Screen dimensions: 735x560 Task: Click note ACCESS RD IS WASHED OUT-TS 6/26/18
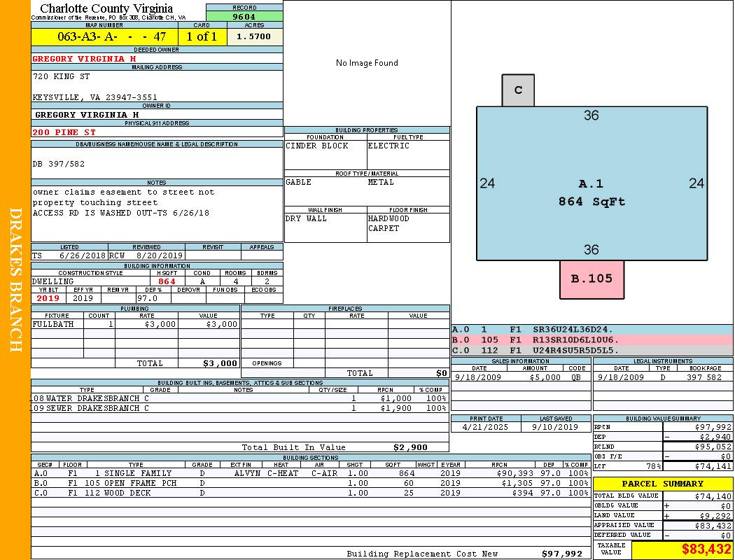tap(121, 213)
